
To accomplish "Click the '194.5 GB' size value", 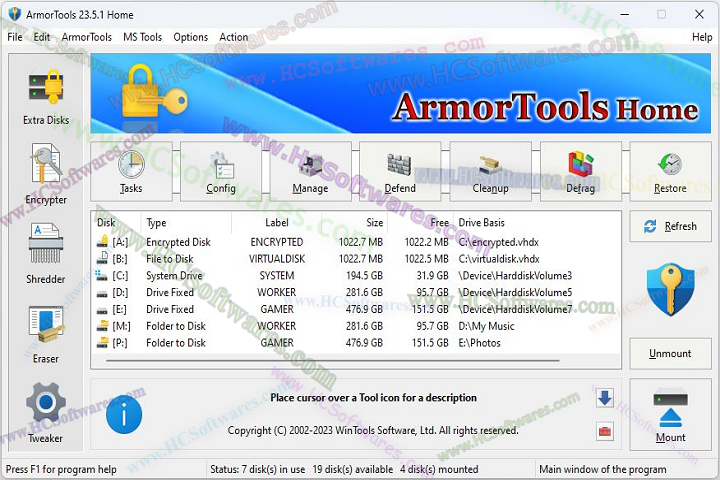I will pyautogui.click(x=365, y=276).
